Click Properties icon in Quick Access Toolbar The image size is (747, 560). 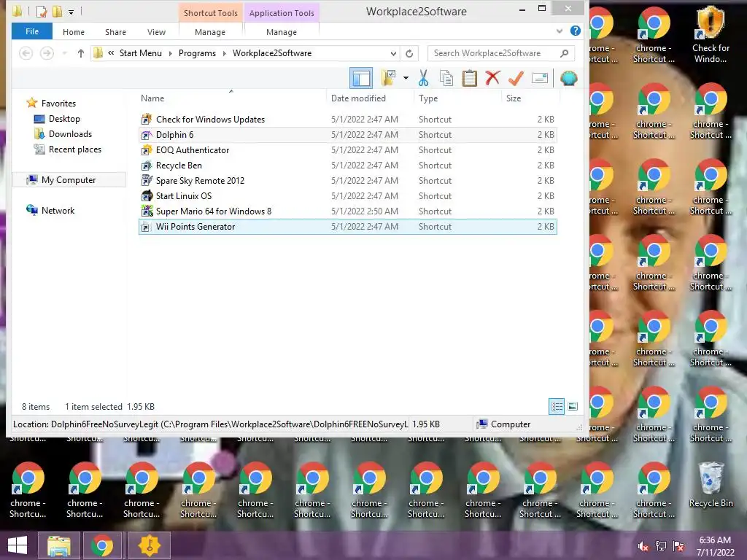42,10
